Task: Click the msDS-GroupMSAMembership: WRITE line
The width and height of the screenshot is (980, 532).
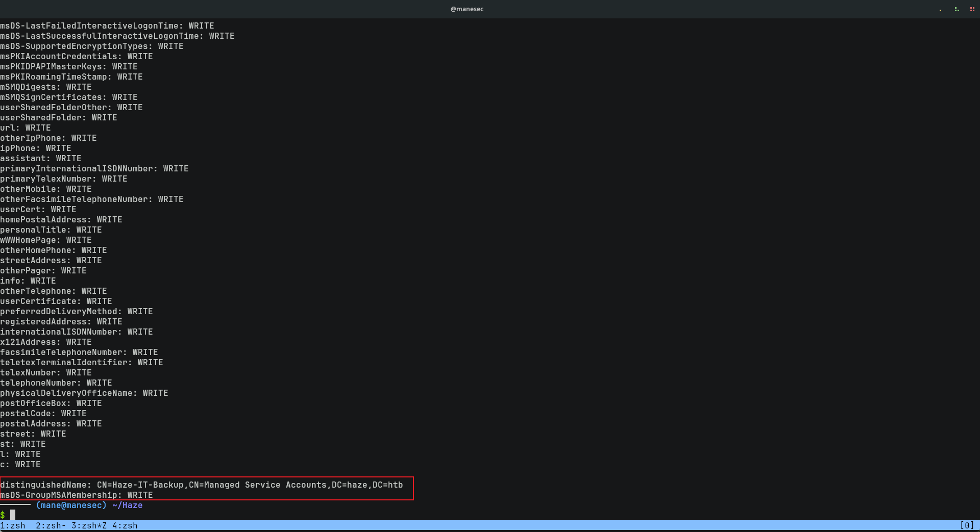Action: pyautogui.click(x=77, y=495)
